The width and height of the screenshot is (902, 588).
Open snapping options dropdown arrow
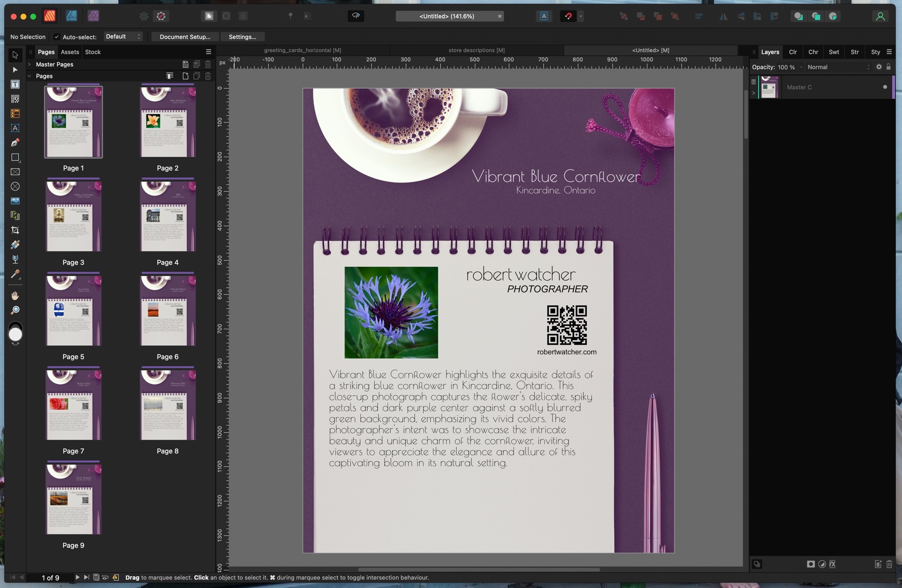tap(581, 16)
